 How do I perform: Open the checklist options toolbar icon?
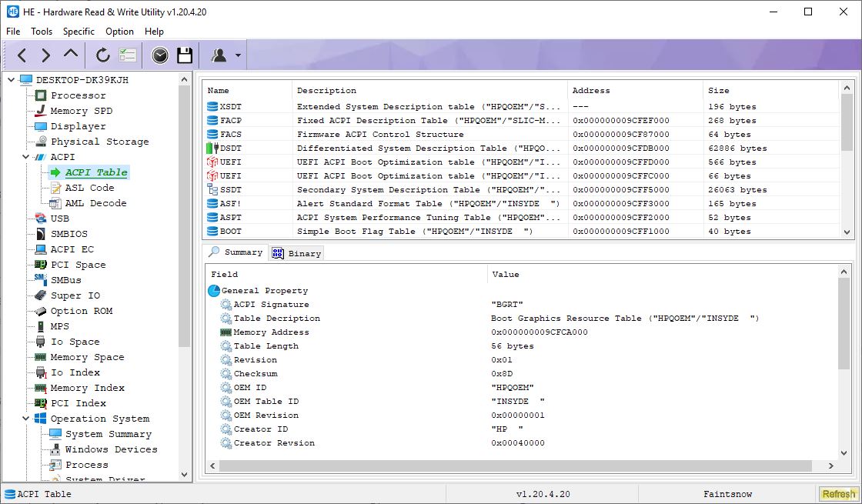(127, 55)
